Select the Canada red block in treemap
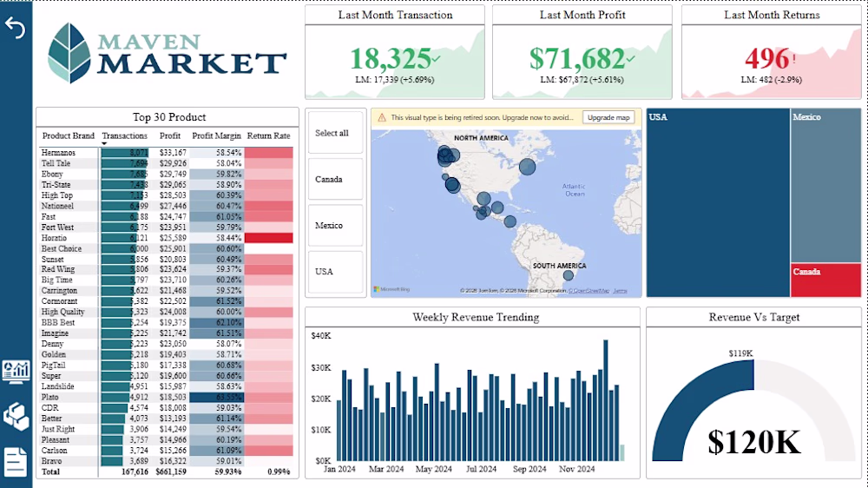Screen dimensions: 868x488 pyautogui.click(x=826, y=280)
